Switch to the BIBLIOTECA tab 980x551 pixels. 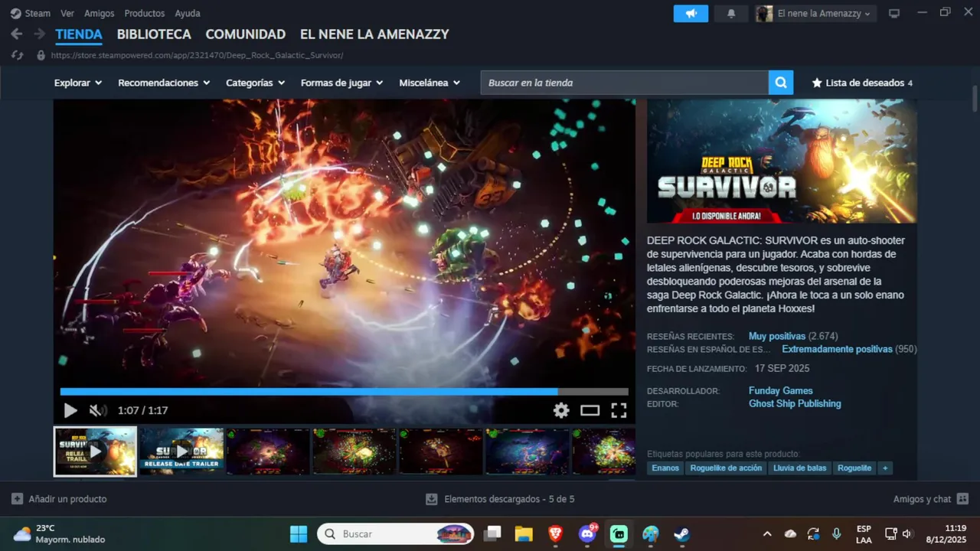pos(154,34)
